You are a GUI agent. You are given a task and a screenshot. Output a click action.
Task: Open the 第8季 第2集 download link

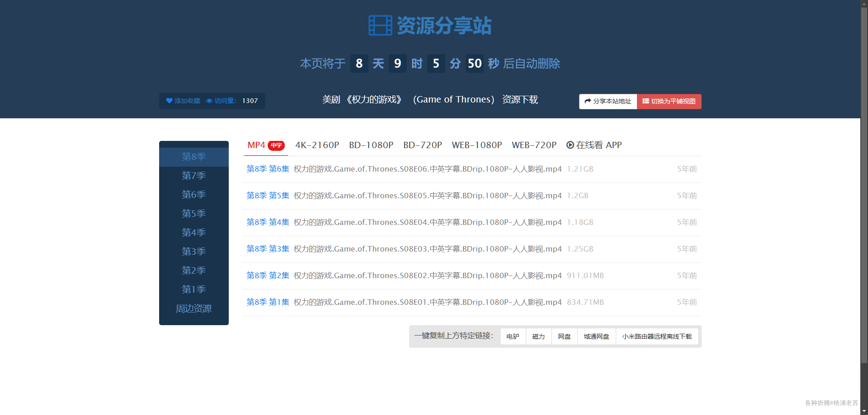click(268, 275)
